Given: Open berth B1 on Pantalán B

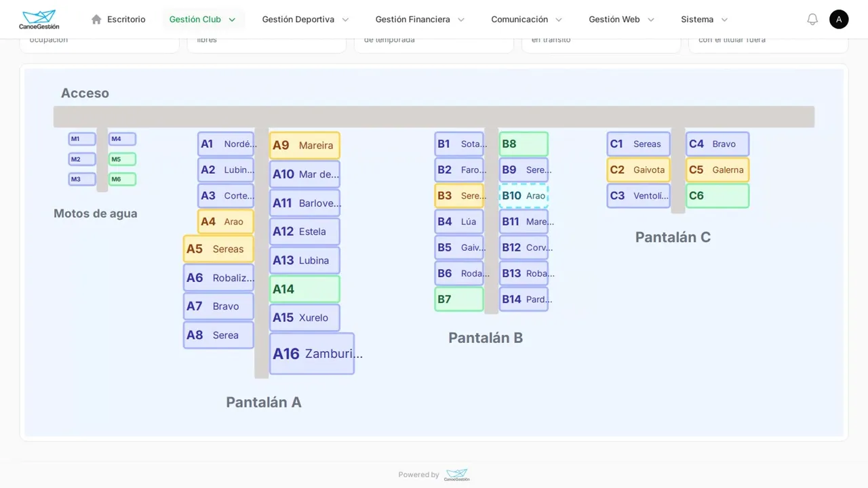Looking at the screenshot, I should click(x=459, y=144).
